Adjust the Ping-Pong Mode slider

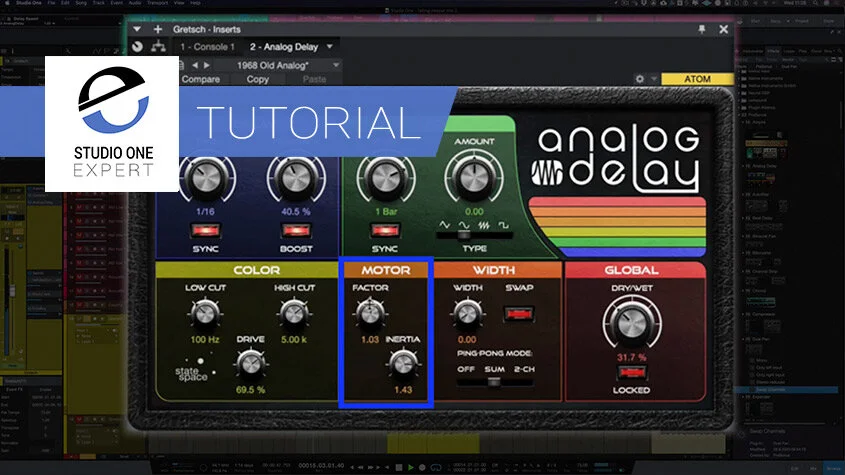494,382
